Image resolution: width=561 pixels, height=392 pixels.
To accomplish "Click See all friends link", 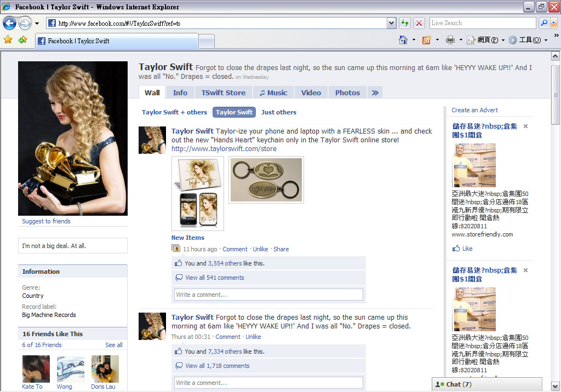I will (x=114, y=345).
